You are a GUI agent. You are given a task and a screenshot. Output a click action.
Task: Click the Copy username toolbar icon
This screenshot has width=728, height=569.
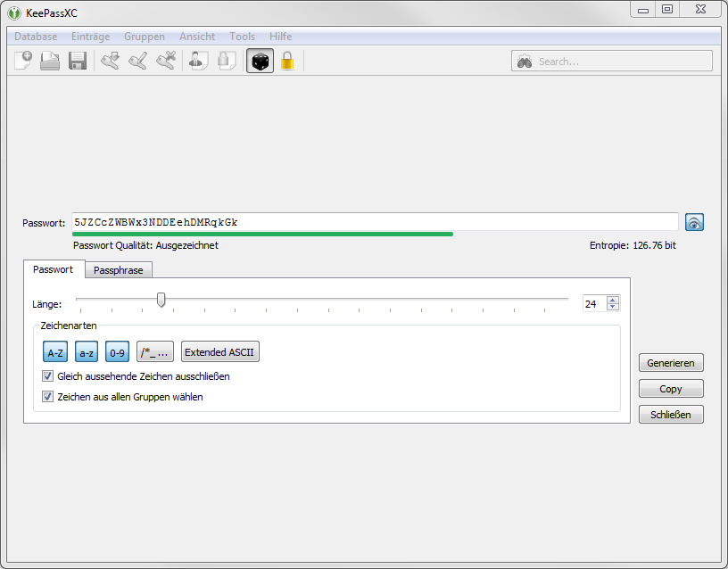tap(199, 61)
